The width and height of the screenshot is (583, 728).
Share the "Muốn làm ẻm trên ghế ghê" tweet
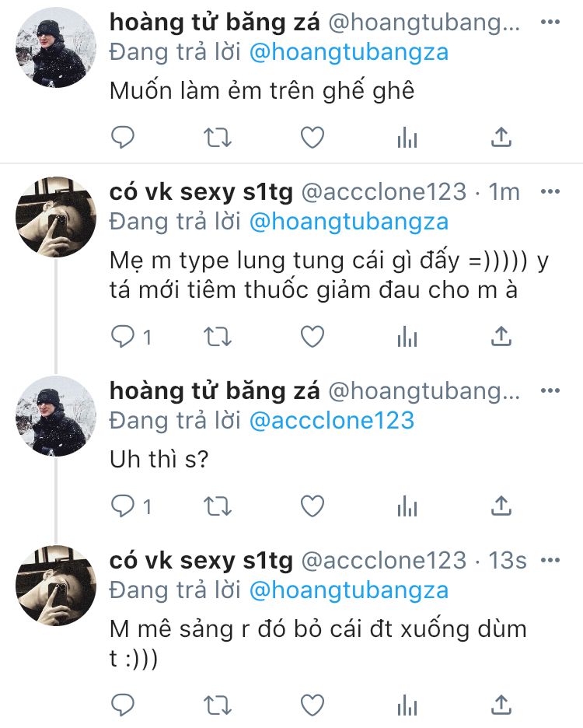[x=502, y=138]
